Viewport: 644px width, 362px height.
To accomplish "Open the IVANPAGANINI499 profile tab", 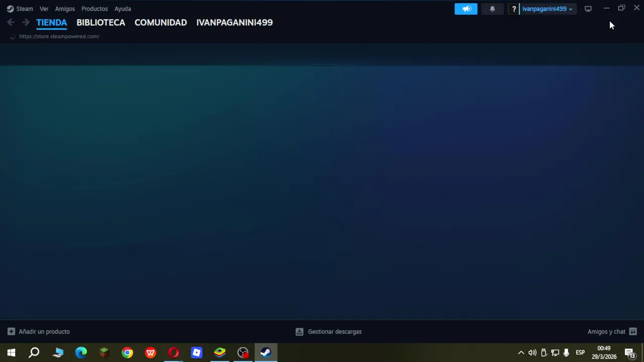I will pos(234,23).
